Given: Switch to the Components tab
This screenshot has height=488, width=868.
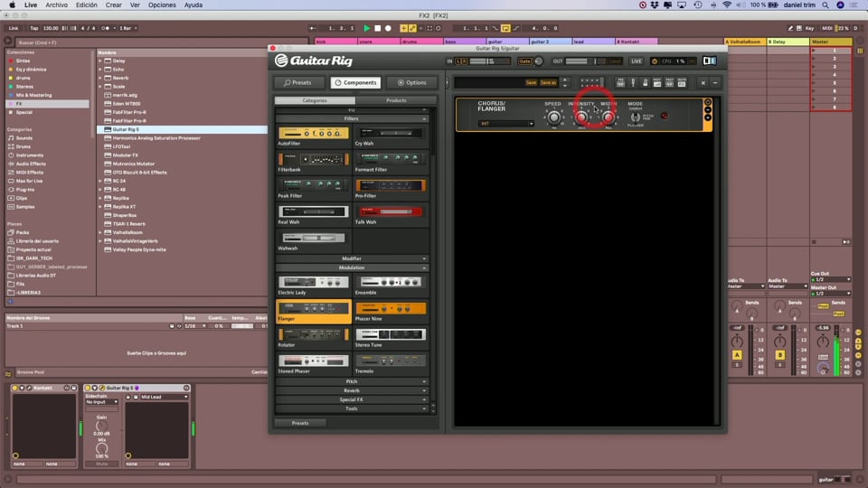Looking at the screenshot, I should 355,82.
